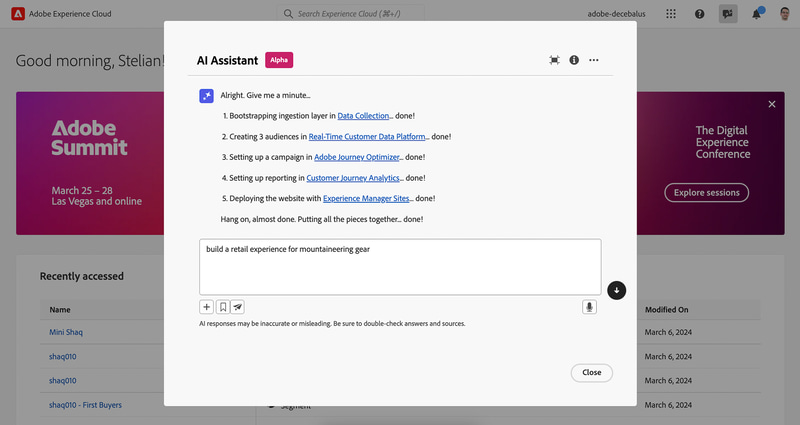Focus the Search Experience Cloud field

(351, 14)
